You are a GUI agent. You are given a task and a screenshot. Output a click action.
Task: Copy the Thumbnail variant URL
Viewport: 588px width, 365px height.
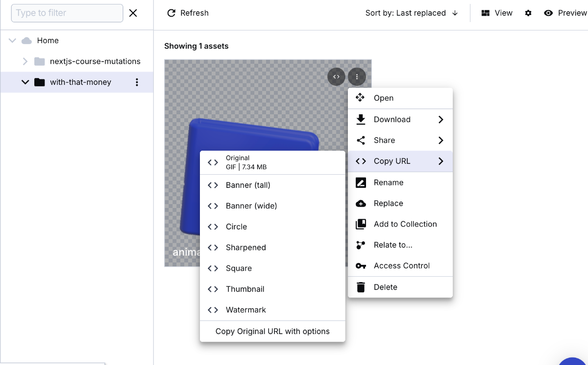click(272, 289)
